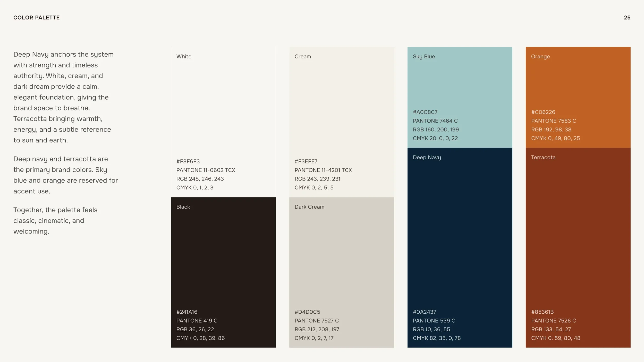The image size is (644, 362).
Task: Click the hex code #85361B
Action: pyautogui.click(x=542, y=312)
